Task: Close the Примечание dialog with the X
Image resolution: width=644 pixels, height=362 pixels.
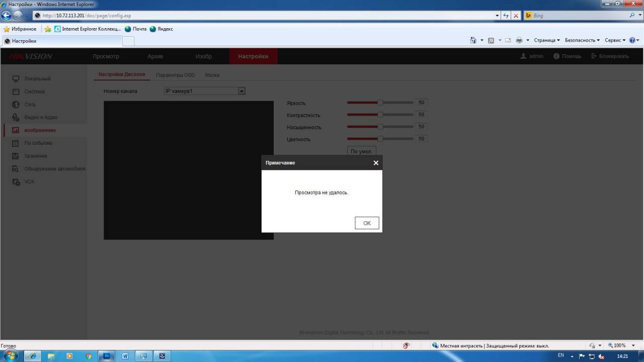Action: (x=376, y=163)
